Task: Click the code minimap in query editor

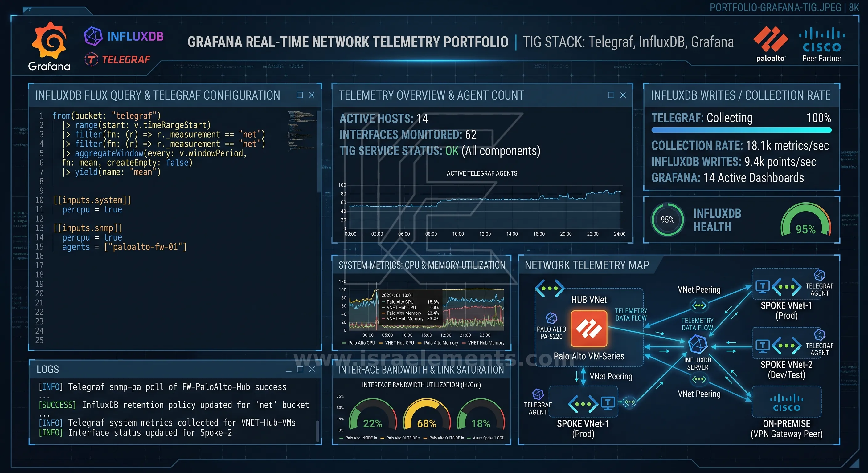Action: coord(301,131)
